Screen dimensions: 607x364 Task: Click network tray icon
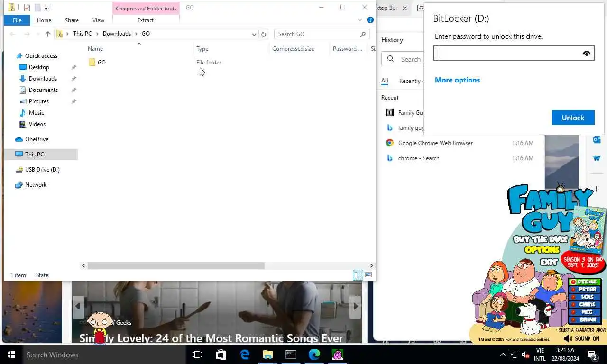514,355
